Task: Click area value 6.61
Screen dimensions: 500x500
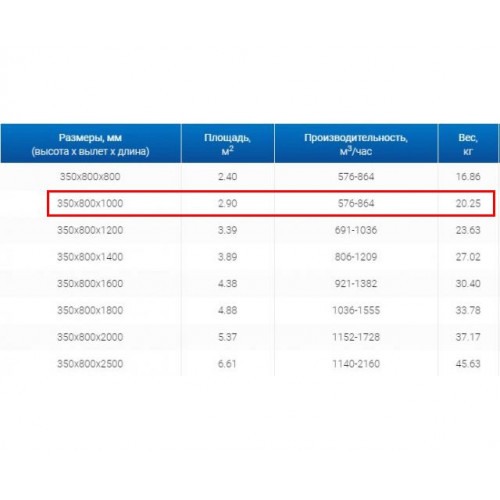Action: coord(227,363)
